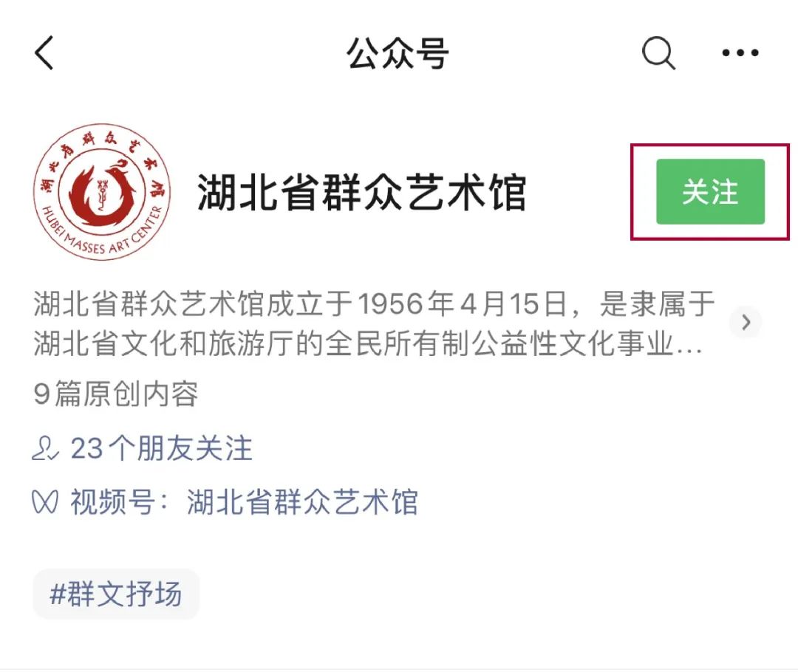Follow the account with green 关注 button
The image size is (798, 672).
[711, 192]
